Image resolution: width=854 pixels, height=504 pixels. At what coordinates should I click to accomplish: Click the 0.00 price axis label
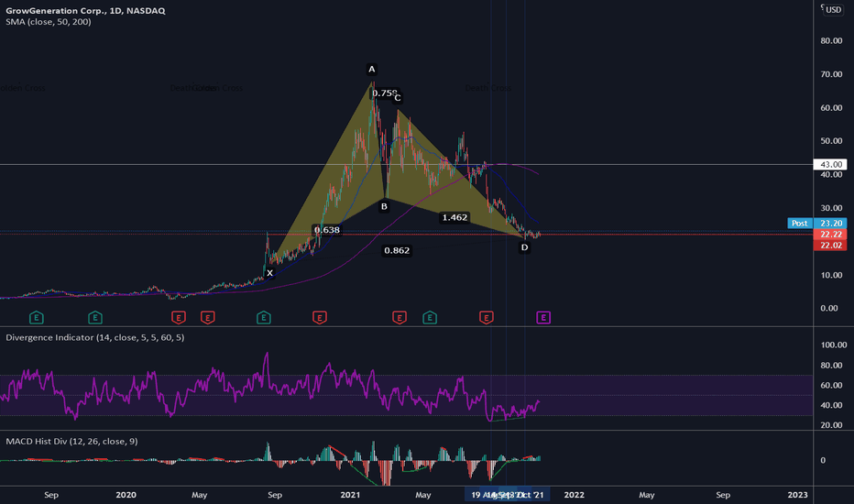click(x=829, y=309)
